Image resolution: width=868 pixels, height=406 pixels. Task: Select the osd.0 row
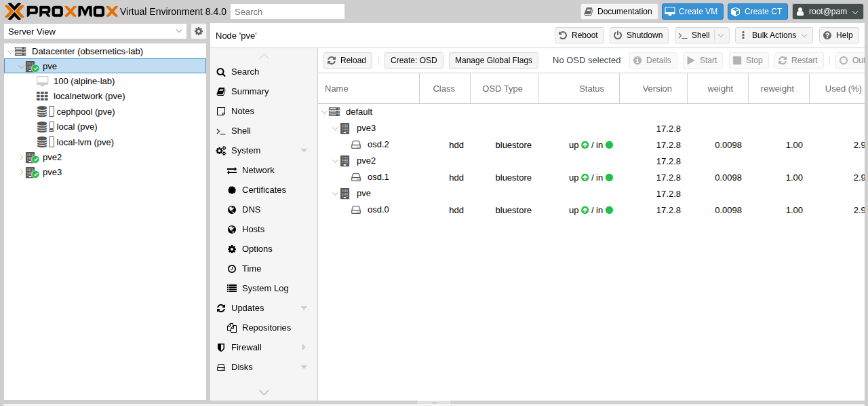coord(593,210)
